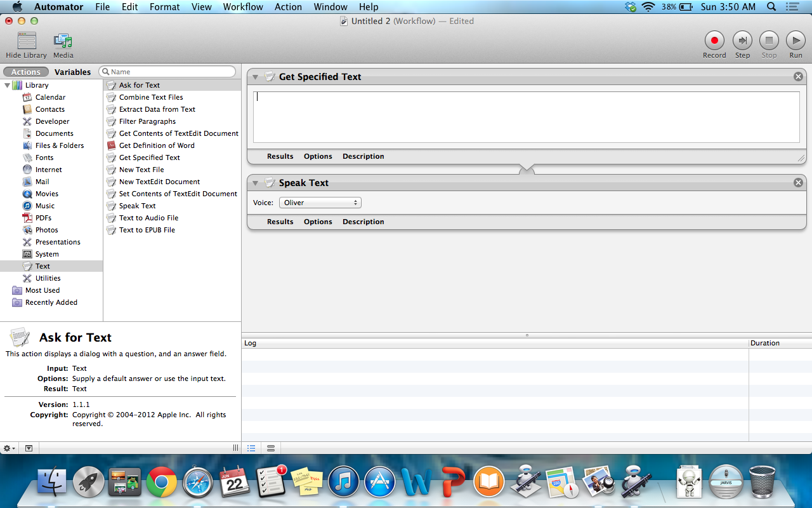812x508 pixels.
Task: Select Presentations category in Library
Action: pyautogui.click(x=58, y=242)
